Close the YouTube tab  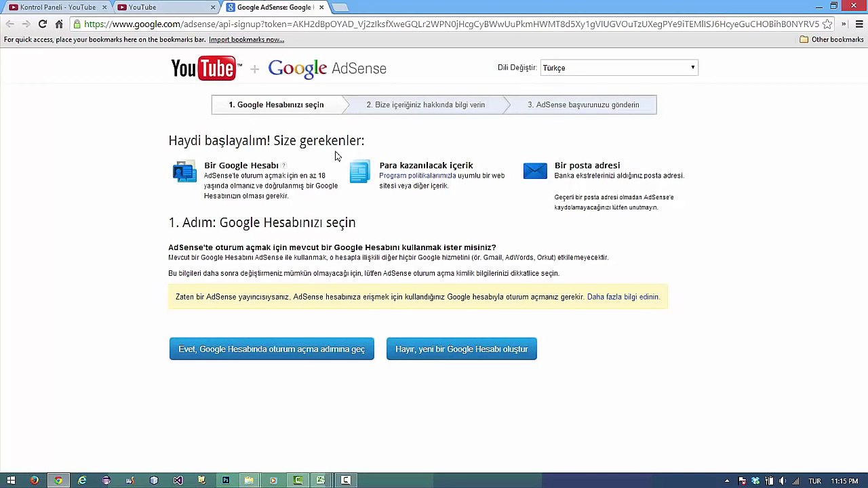click(213, 7)
